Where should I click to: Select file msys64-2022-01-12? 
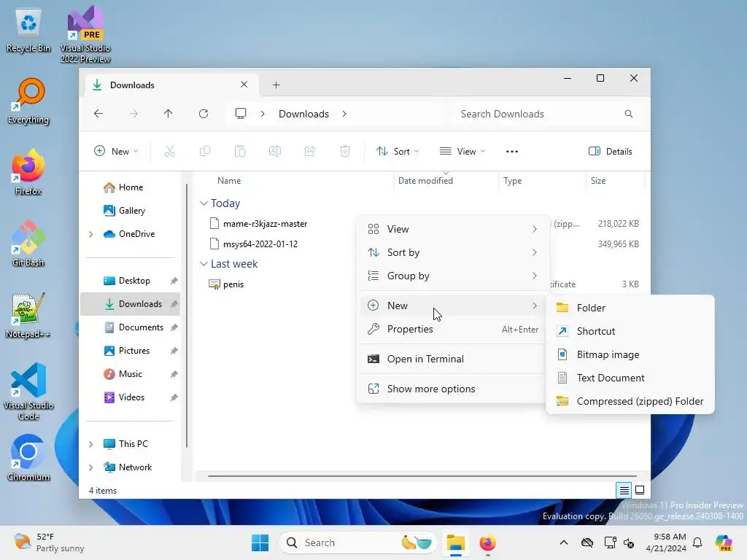click(x=260, y=244)
